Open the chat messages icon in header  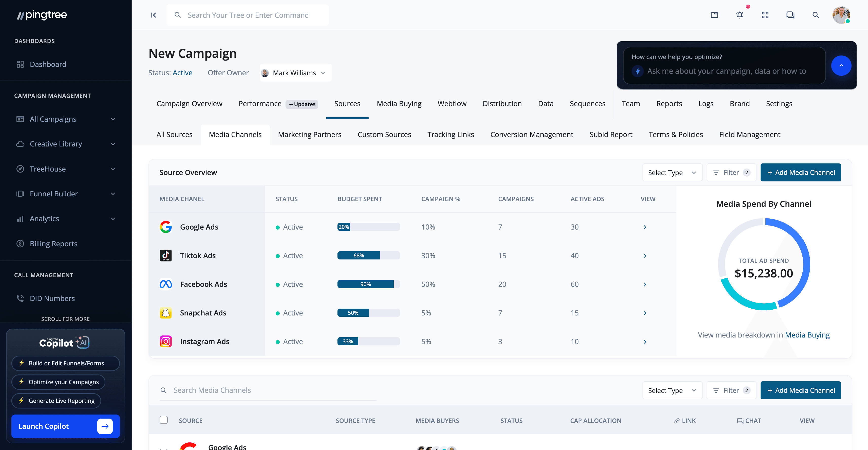pyautogui.click(x=790, y=15)
